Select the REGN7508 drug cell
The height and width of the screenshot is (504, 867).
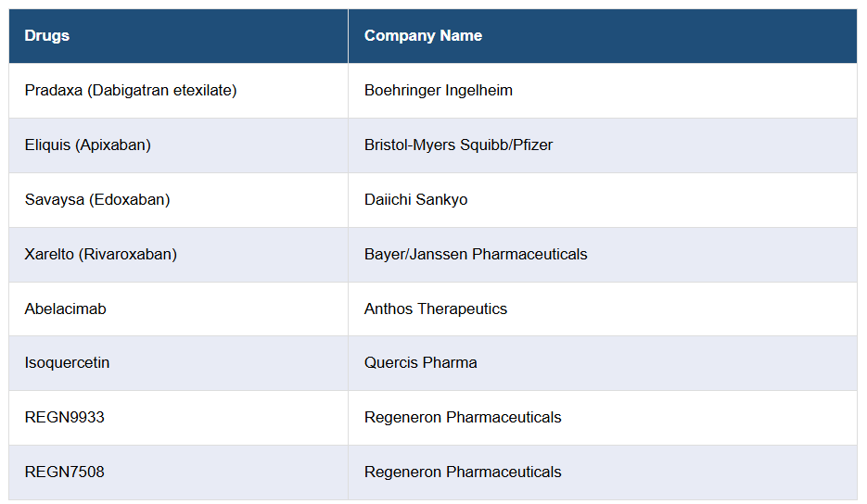coord(65,472)
